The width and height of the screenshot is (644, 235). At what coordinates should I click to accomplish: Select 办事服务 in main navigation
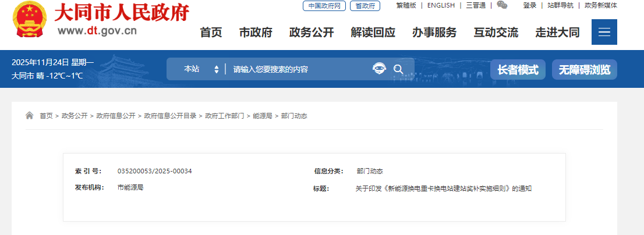click(434, 33)
